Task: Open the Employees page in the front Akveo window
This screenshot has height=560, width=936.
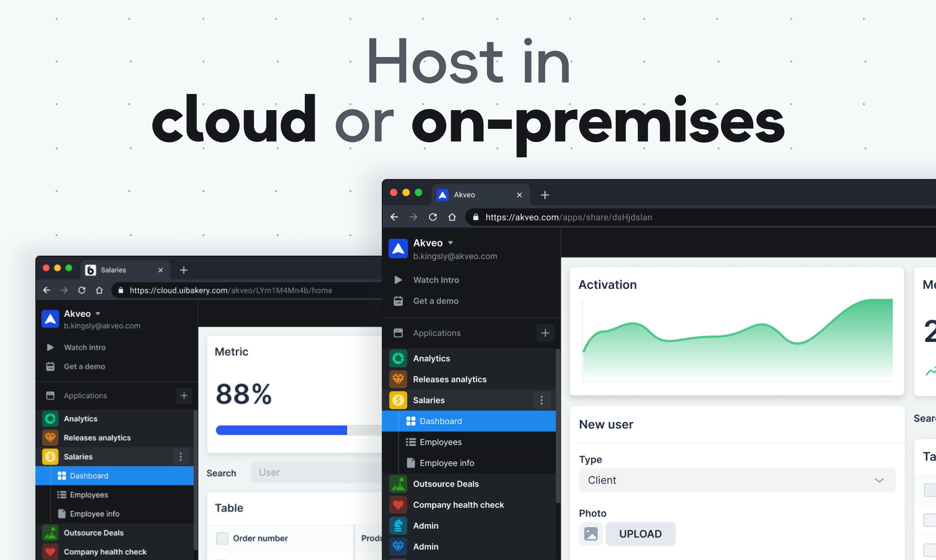Action: coord(469,442)
